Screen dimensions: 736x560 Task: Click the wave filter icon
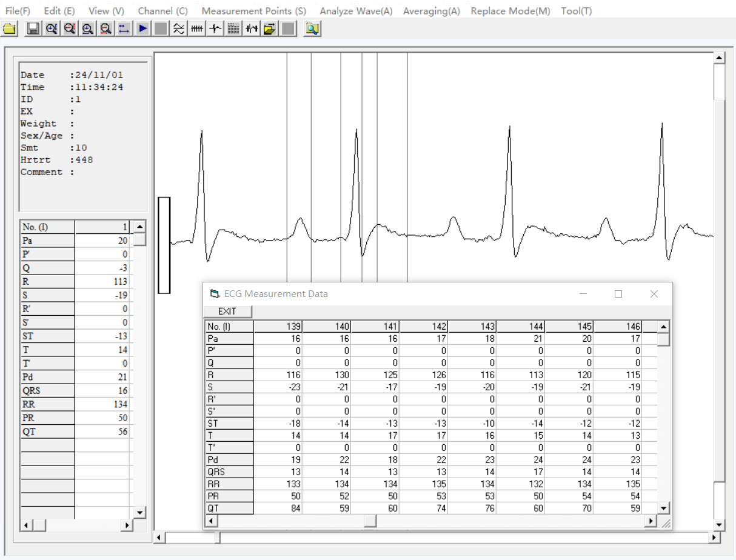tap(179, 28)
